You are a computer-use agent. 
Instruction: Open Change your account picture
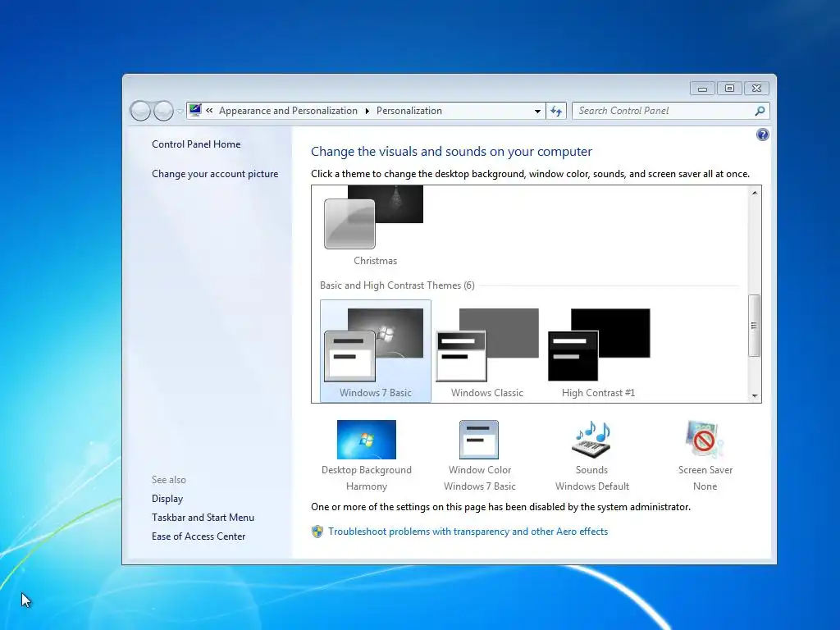point(215,174)
